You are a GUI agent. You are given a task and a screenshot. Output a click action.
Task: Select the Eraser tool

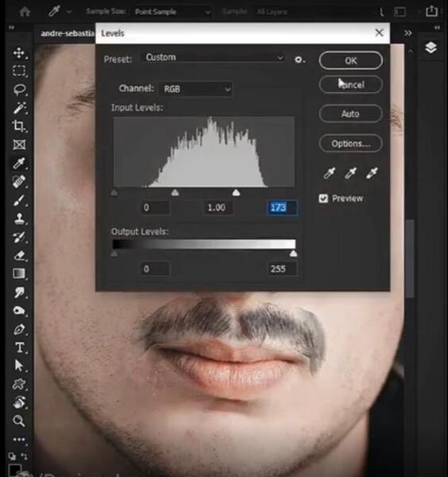[x=19, y=255]
